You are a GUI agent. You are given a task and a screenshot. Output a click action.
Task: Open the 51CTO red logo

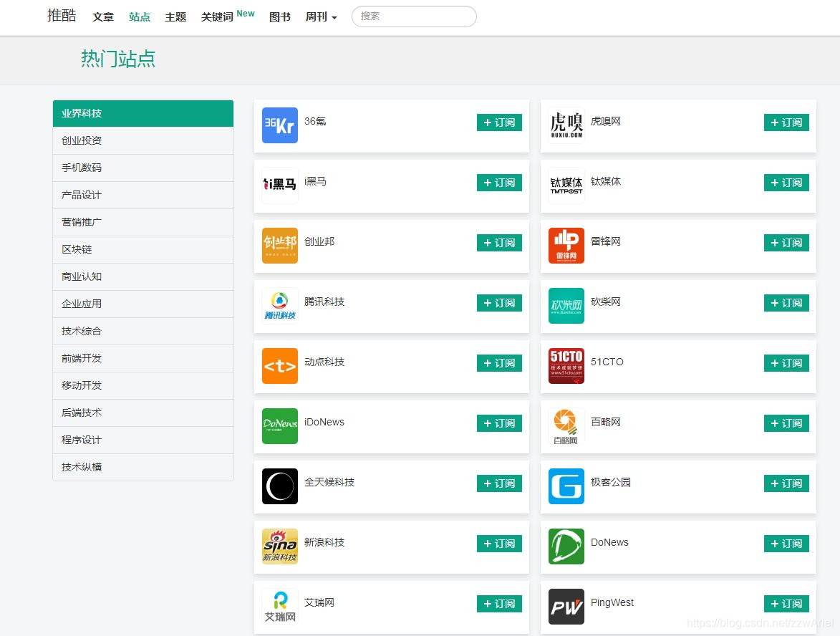(566, 366)
